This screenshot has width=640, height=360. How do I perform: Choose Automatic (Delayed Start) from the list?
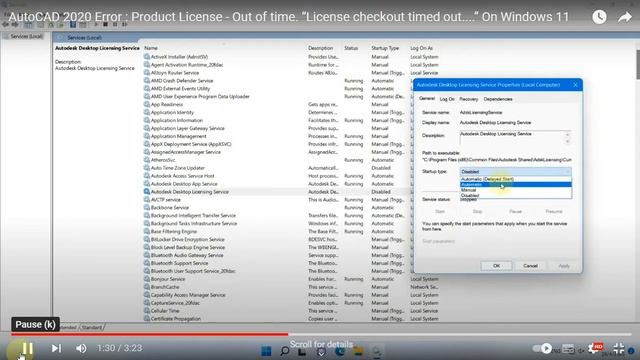click(516, 179)
